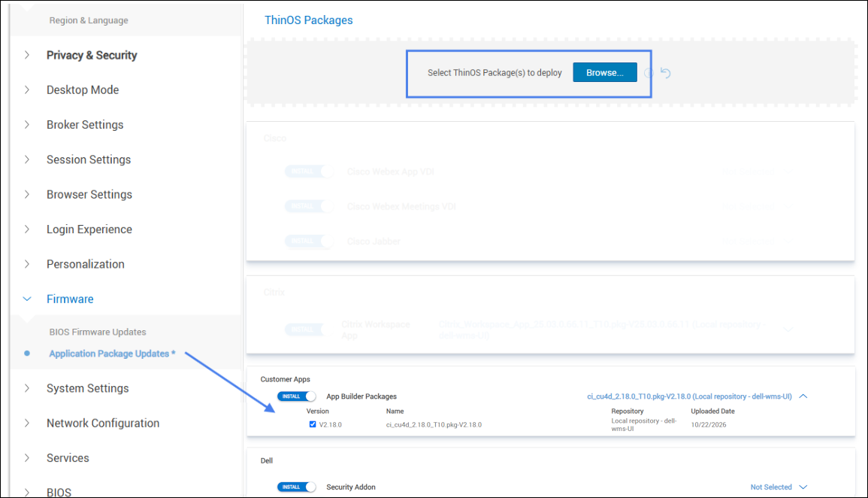Click the Uploaded Date column header

point(712,411)
